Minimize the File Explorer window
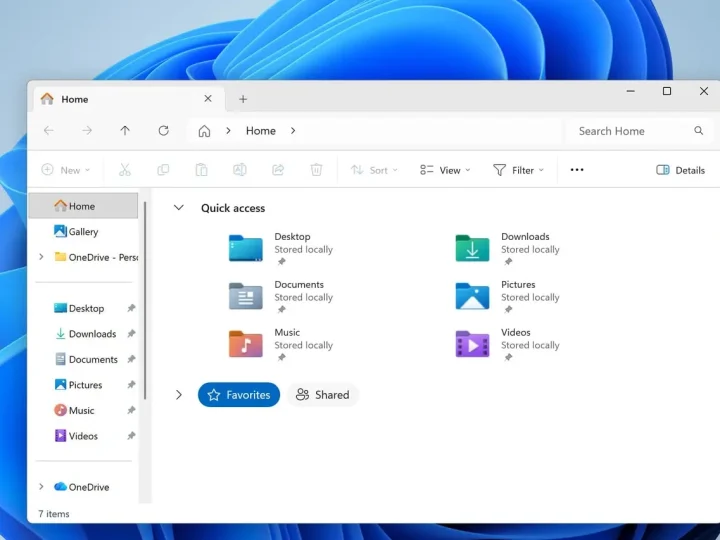Image resolution: width=720 pixels, height=540 pixels. tap(631, 91)
